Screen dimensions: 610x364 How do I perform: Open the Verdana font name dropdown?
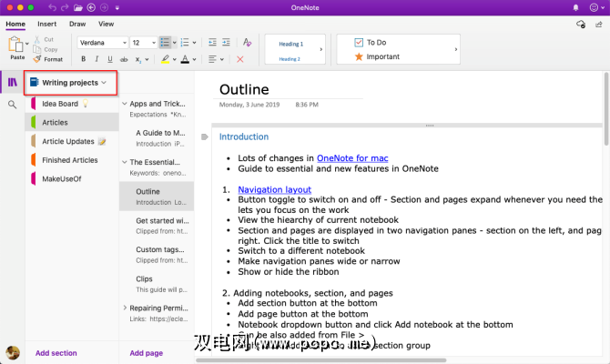point(101,42)
